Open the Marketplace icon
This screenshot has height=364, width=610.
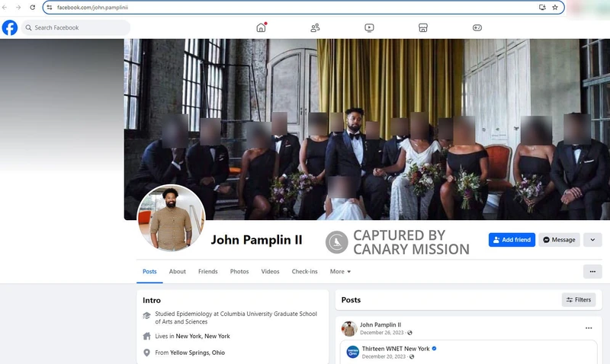point(423,27)
